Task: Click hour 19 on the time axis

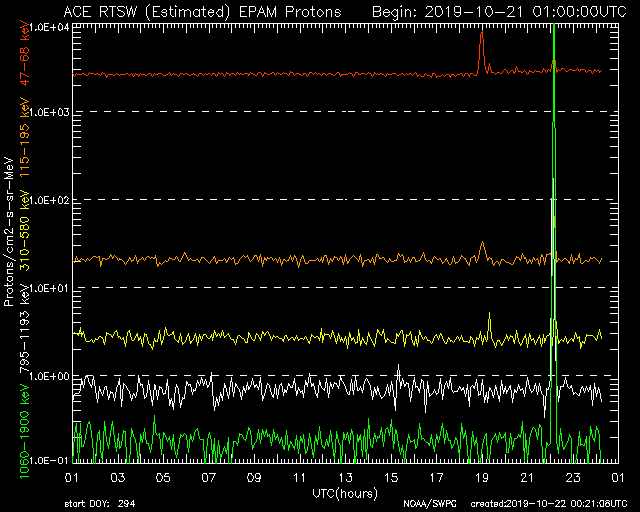Action: tap(482, 477)
